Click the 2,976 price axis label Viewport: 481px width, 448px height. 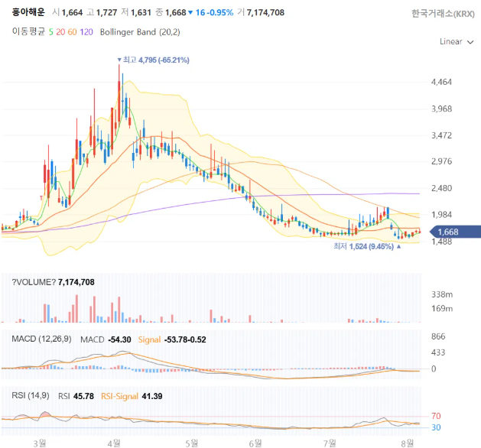pos(441,161)
